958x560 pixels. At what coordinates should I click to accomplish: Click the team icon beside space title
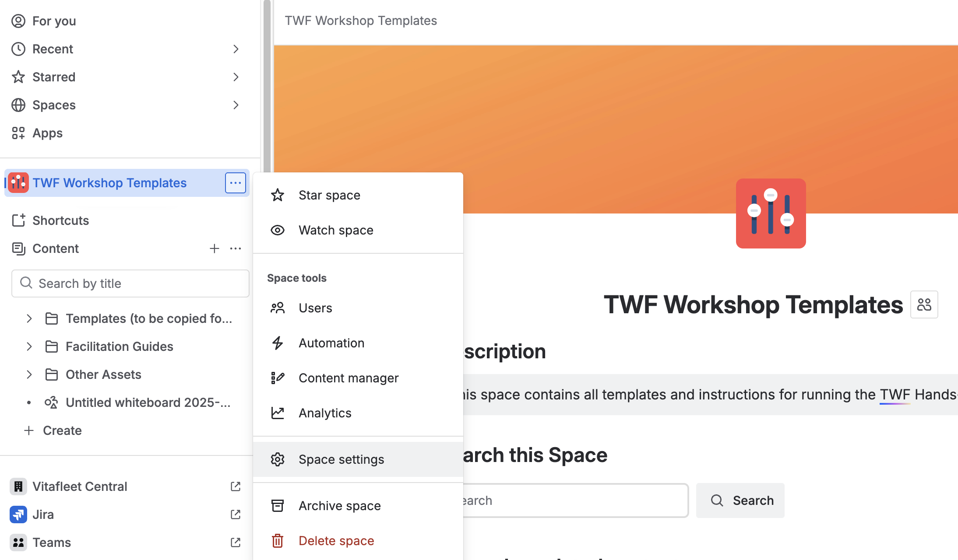924,304
